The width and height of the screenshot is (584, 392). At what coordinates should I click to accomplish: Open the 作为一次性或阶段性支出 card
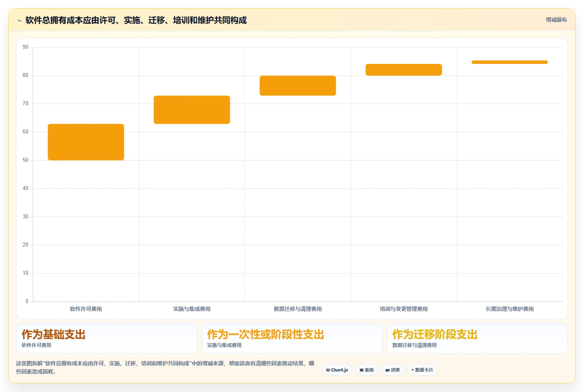coord(292,338)
